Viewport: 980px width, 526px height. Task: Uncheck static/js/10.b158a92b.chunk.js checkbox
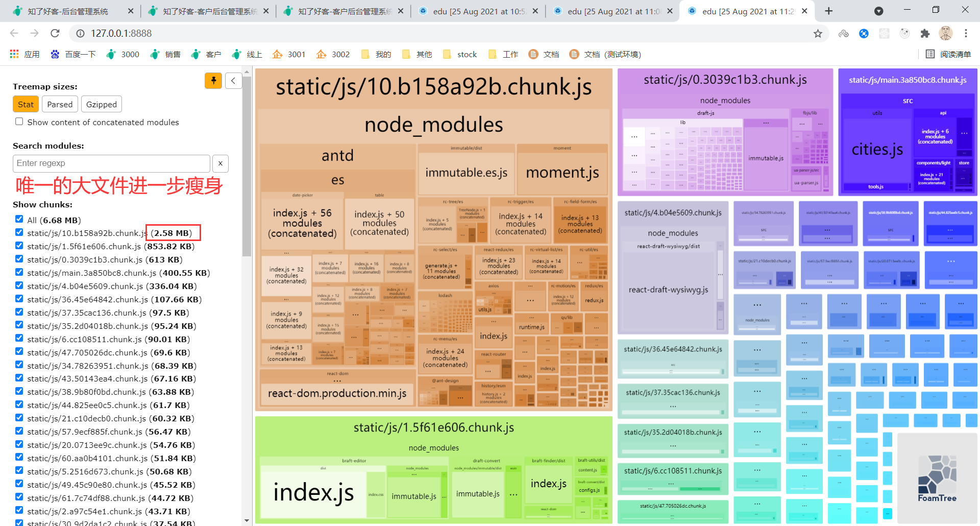tap(19, 232)
